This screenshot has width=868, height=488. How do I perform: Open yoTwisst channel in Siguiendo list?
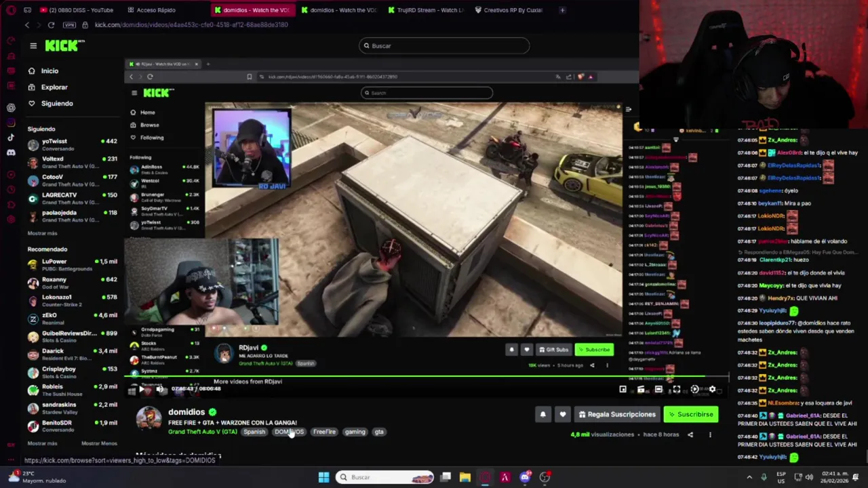[72, 144]
